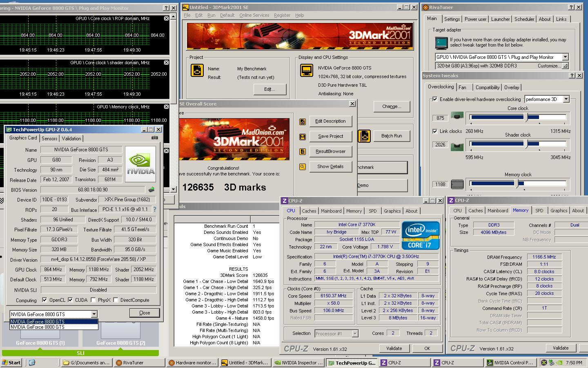Switch to system tweaks Fan tab
Screen dimensions: 588x368
[x=462, y=88]
